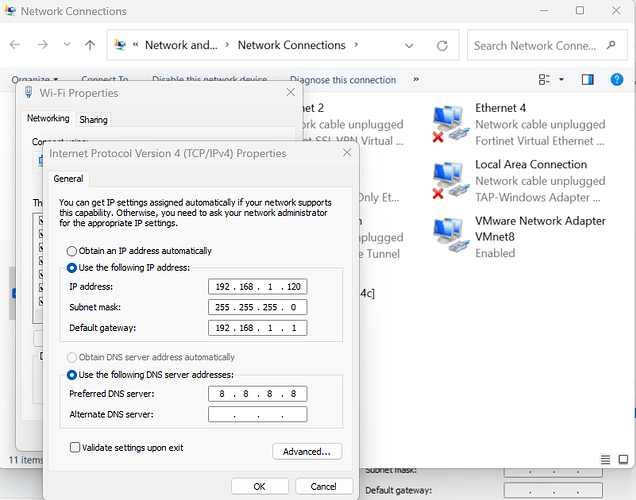Go up one folder level arrow

90,45
